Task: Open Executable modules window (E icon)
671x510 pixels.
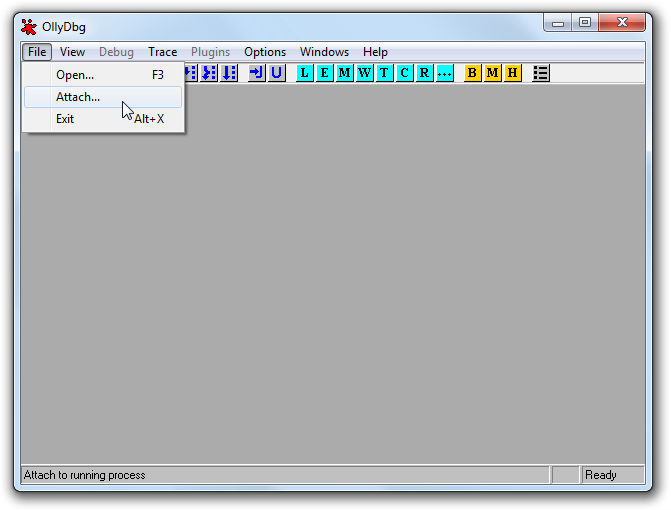Action: coord(324,73)
